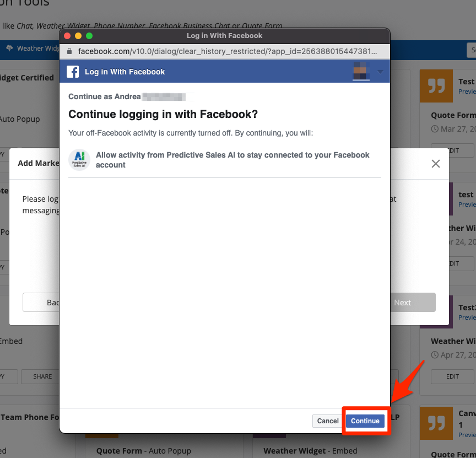Viewport: 476px width, 458px height.
Task: Click the Predictive Sales AI app logo
Action: coord(79,160)
